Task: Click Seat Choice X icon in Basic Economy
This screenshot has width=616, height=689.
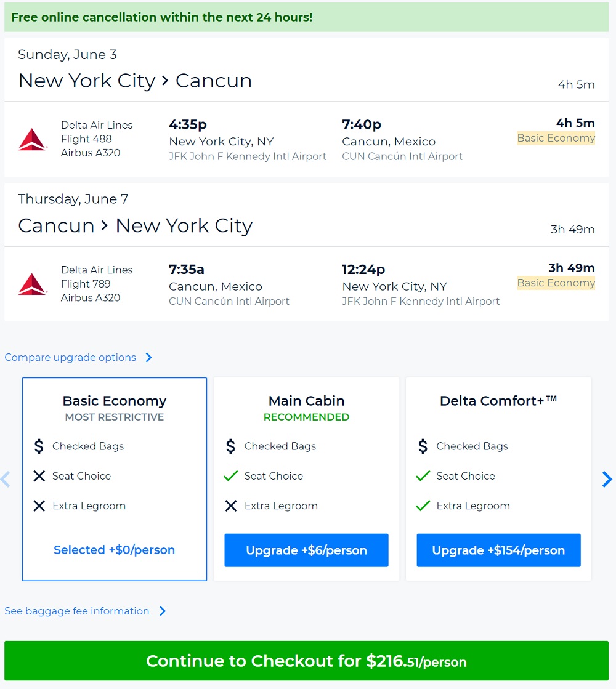Action: coord(39,476)
